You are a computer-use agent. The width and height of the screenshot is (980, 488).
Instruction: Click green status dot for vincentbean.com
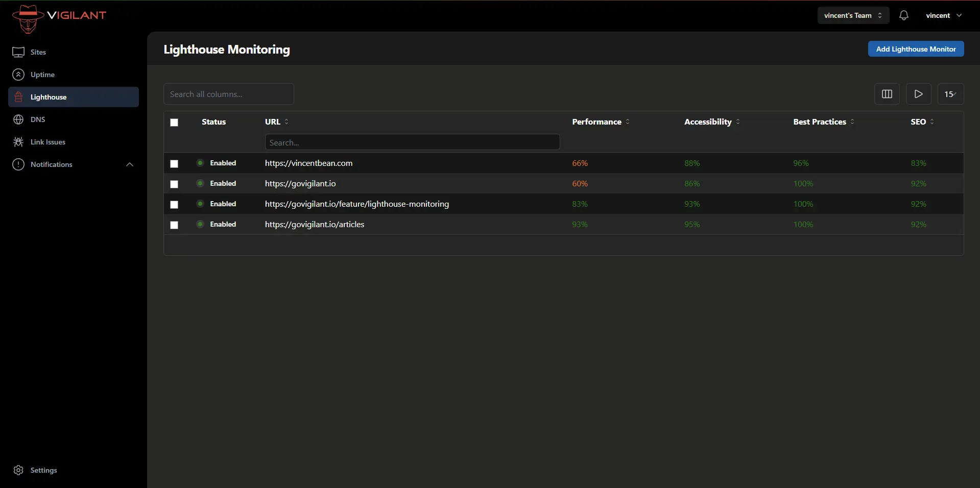click(200, 163)
